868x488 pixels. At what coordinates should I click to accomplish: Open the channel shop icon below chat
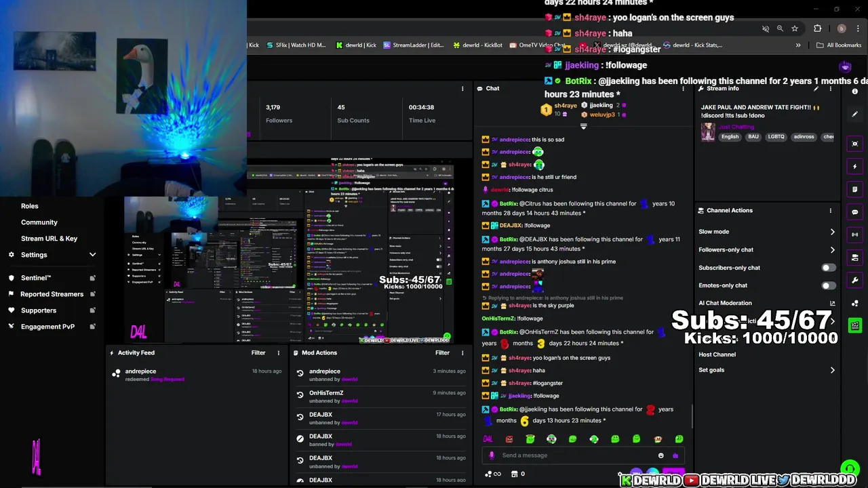click(x=514, y=474)
